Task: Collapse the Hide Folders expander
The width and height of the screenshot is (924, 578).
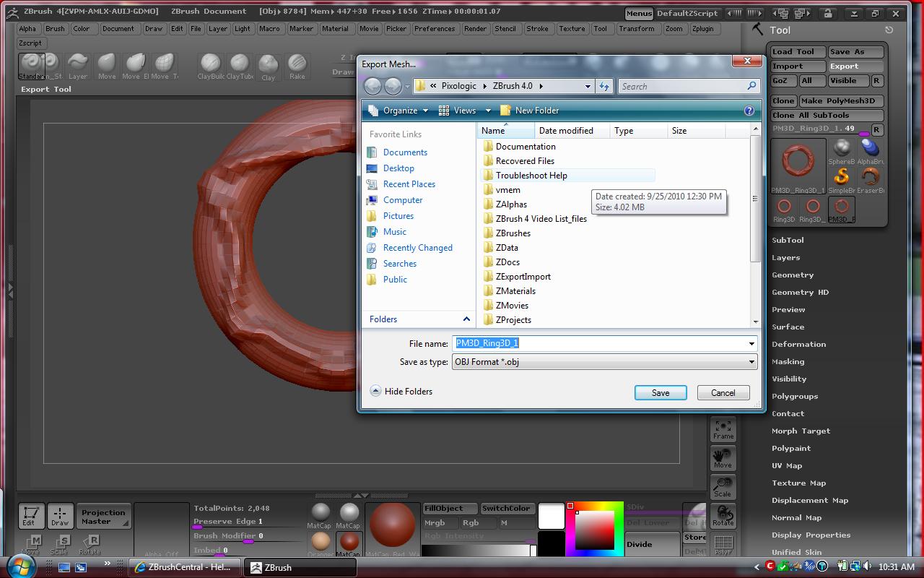Action: point(375,391)
